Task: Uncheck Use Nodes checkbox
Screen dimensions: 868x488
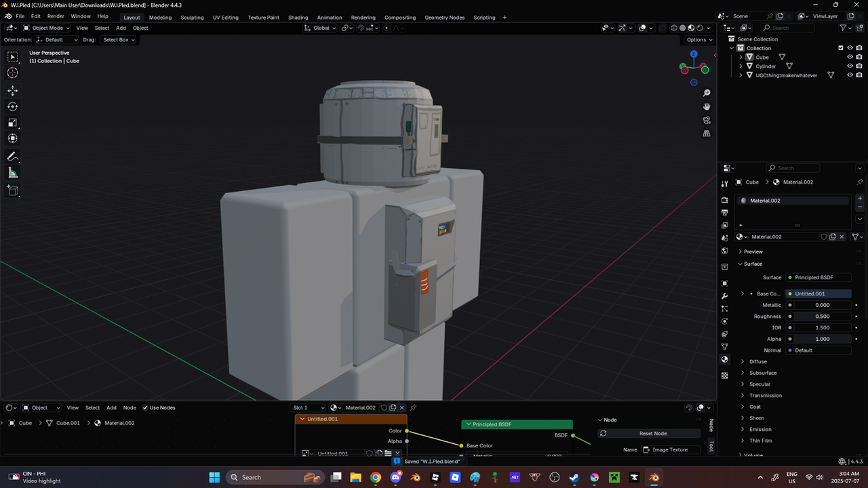Action: pyautogui.click(x=145, y=407)
